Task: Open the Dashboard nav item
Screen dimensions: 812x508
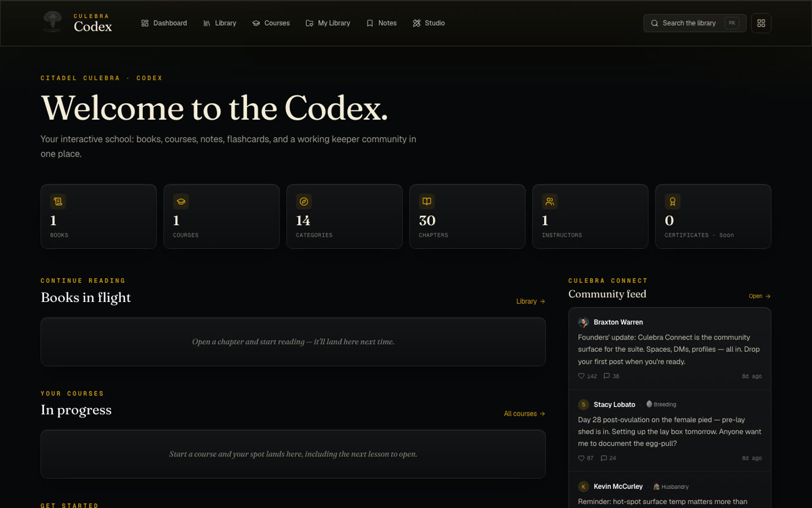Action: (164, 23)
